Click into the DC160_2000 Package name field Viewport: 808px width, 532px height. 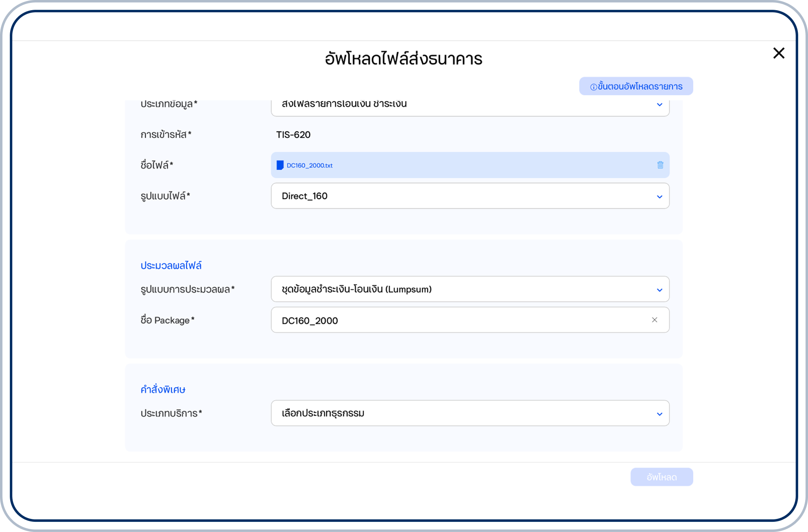click(449, 320)
